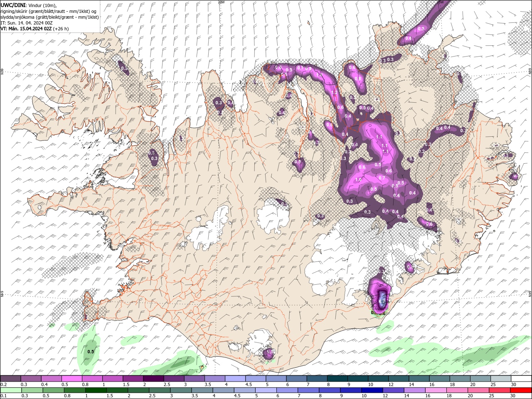Click the UWC/DINI title in the header box

(x=13, y=5)
